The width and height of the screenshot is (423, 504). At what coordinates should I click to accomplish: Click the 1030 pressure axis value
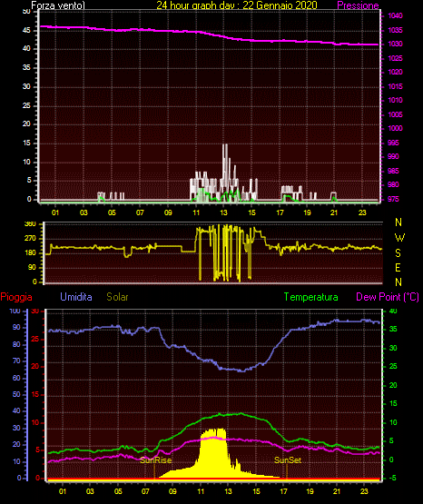395,44
